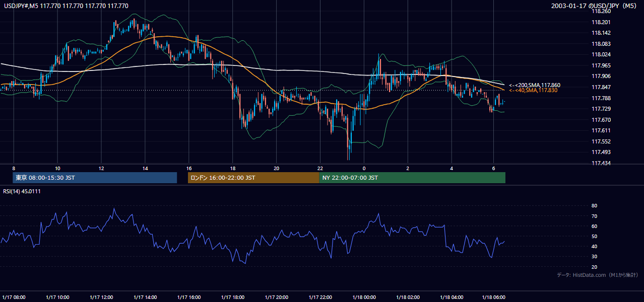Click price level 117.434 on the axis

click(x=601, y=163)
